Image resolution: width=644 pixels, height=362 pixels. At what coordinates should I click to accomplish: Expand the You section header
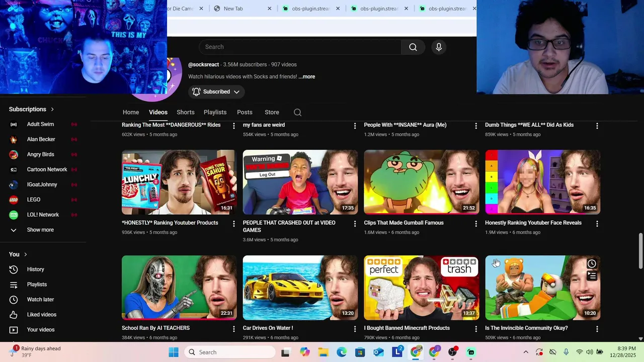pyautogui.click(x=18, y=254)
